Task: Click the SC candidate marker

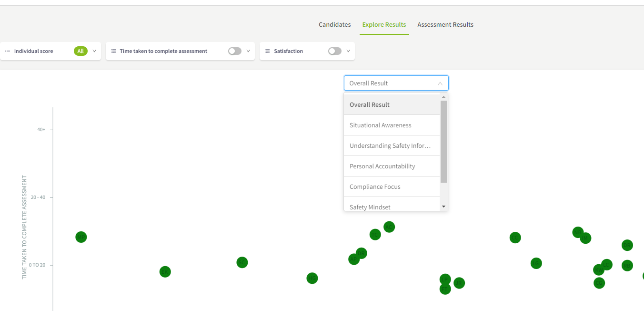Action: tap(242, 262)
